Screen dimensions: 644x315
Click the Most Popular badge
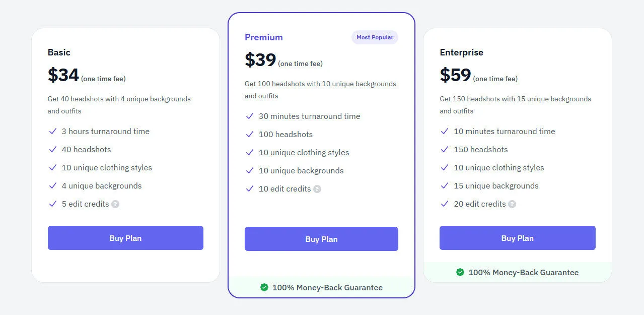click(x=375, y=37)
